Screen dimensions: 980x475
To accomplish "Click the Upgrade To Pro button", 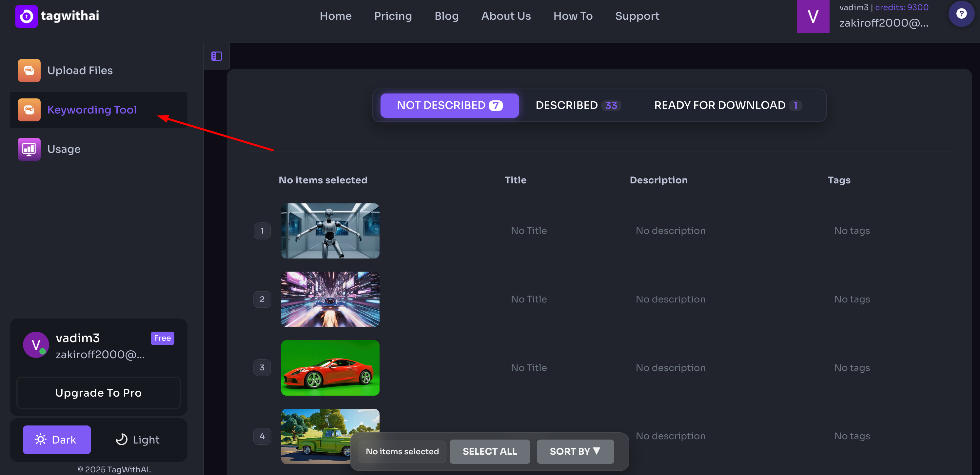I will (x=98, y=393).
